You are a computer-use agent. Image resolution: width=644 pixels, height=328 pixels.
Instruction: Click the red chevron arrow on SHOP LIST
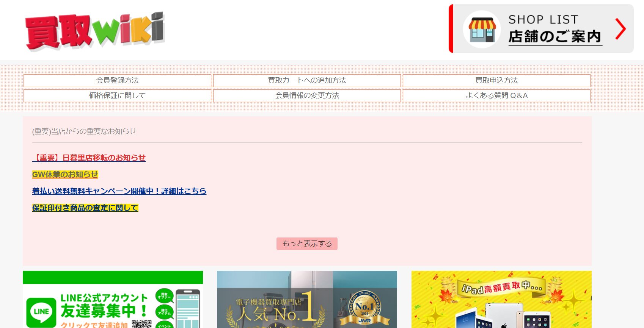click(620, 29)
